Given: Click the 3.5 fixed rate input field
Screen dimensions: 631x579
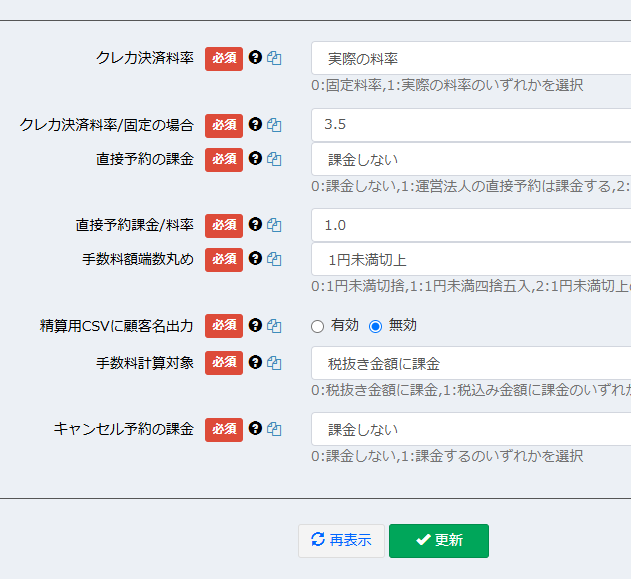Looking at the screenshot, I should pyautogui.click(x=471, y=125).
